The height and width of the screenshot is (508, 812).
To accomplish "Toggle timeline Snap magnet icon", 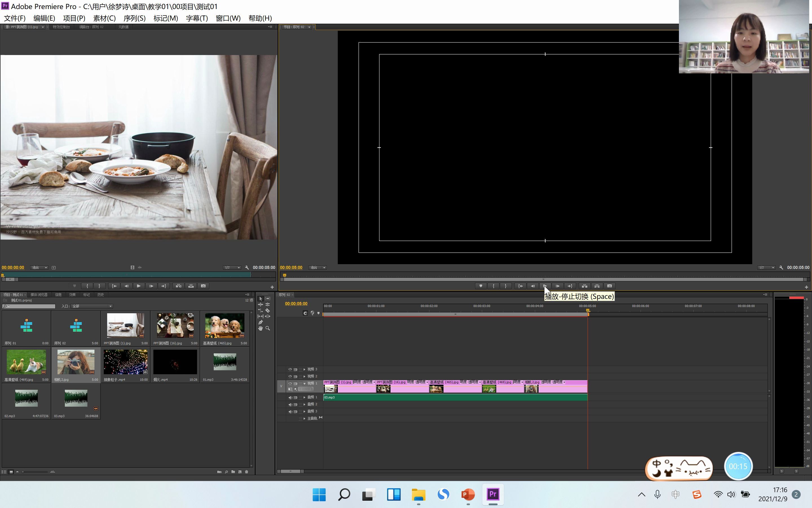I will pos(305,313).
